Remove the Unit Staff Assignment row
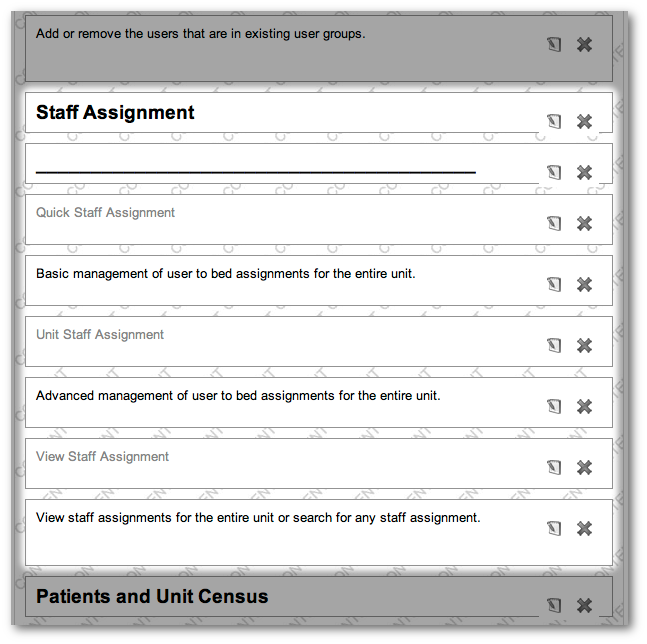647x644 pixels. tap(585, 345)
